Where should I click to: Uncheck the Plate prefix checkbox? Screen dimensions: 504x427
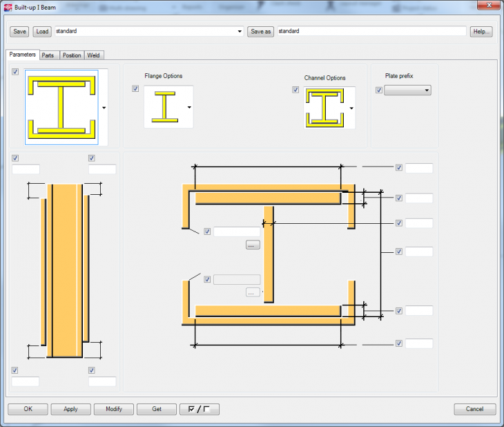pos(378,90)
